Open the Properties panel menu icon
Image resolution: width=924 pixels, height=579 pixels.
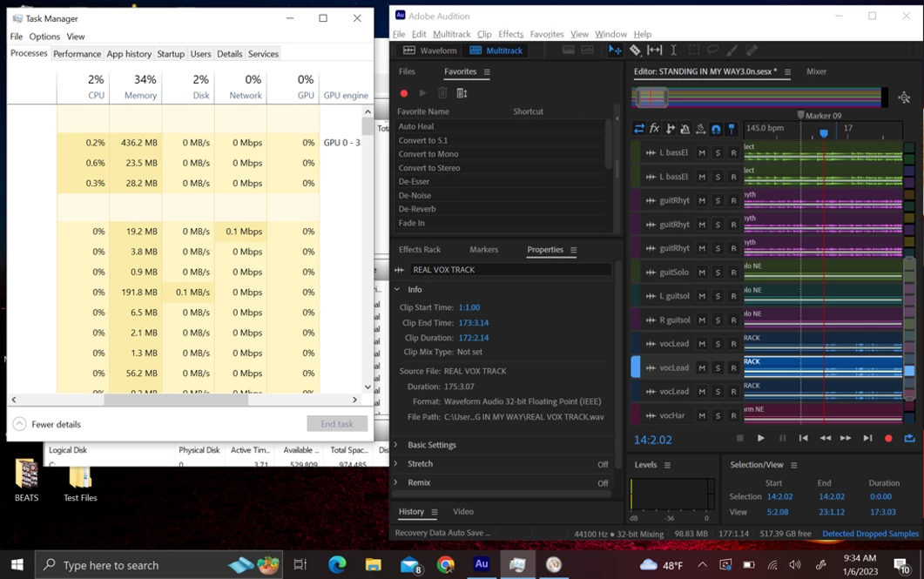click(573, 250)
